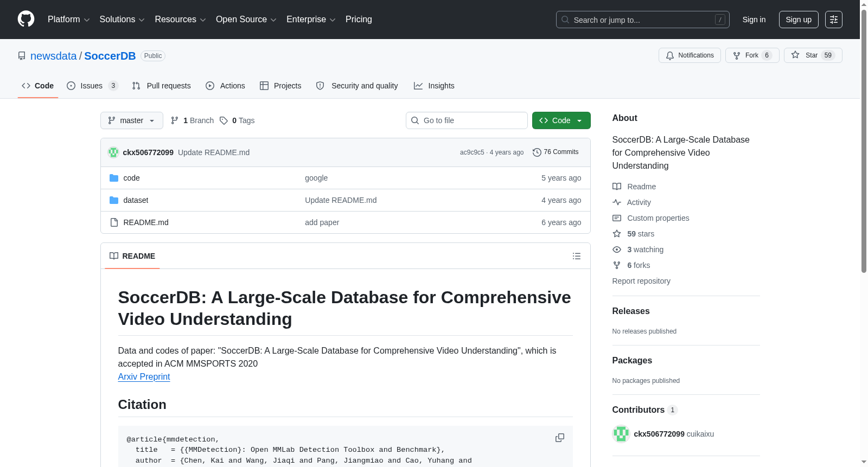This screenshot has width=868, height=467.
Task: Open the green Code dropdown button
Action: click(x=561, y=120)
